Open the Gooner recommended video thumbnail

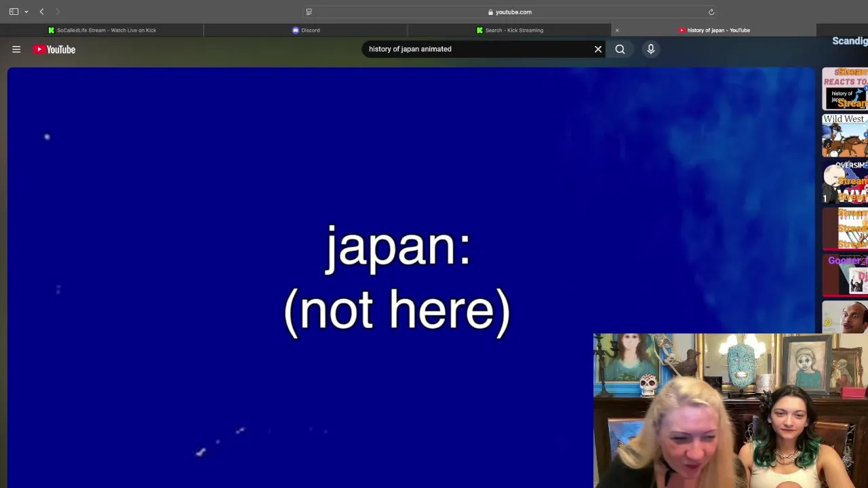845,275
